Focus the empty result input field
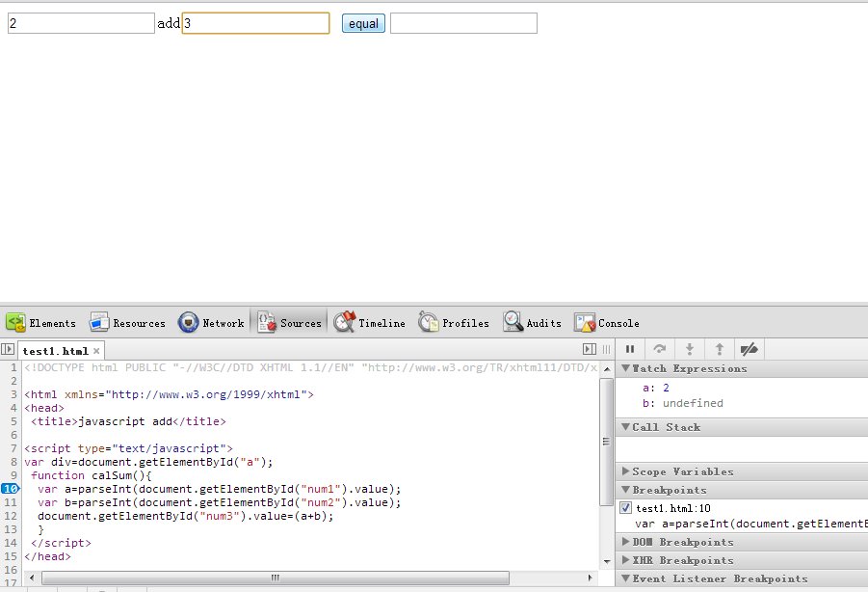This screenshot has height=592, width=868. pos(464,23)
